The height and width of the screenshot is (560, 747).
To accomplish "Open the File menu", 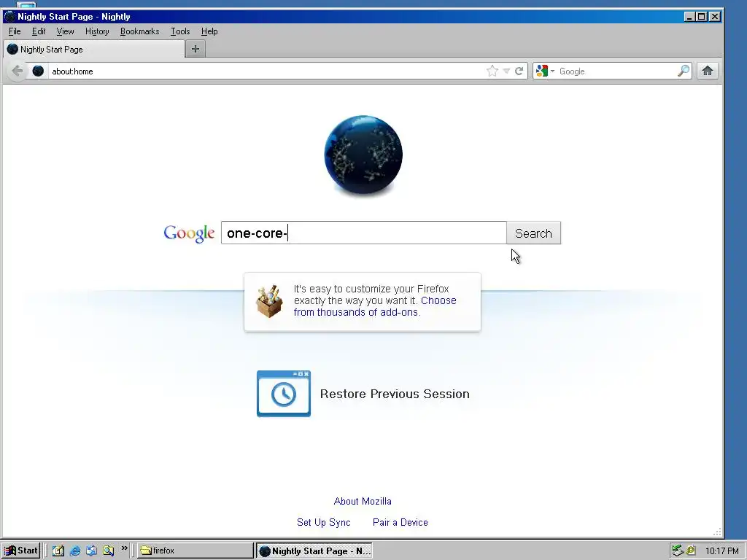I will pyautogui.click(x=15, y=31).
